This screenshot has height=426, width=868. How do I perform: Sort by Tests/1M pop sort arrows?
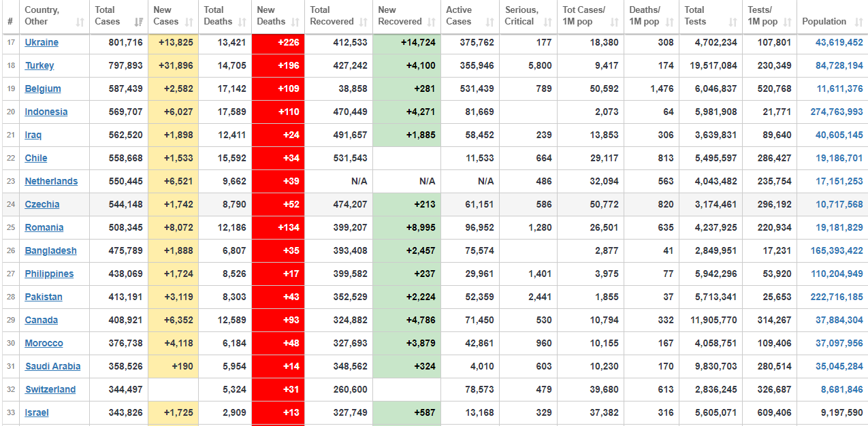tap(788, 22)
